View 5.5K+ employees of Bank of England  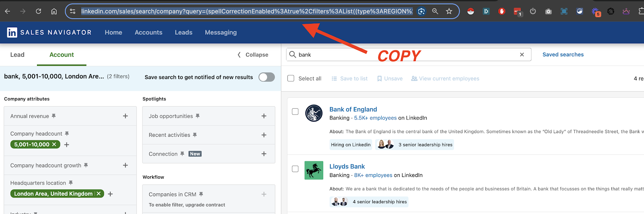[x=375, y=118]
